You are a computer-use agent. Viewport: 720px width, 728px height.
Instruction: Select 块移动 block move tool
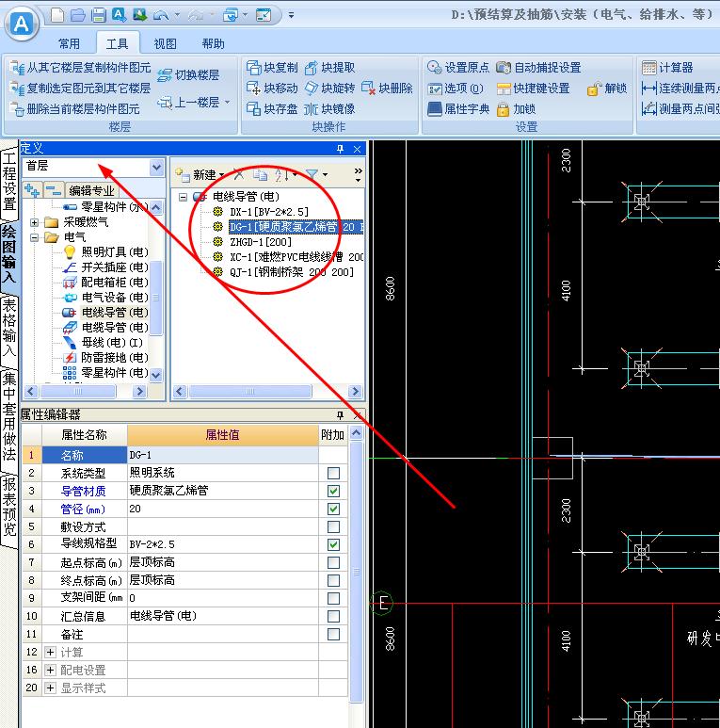tap(272, 89)
